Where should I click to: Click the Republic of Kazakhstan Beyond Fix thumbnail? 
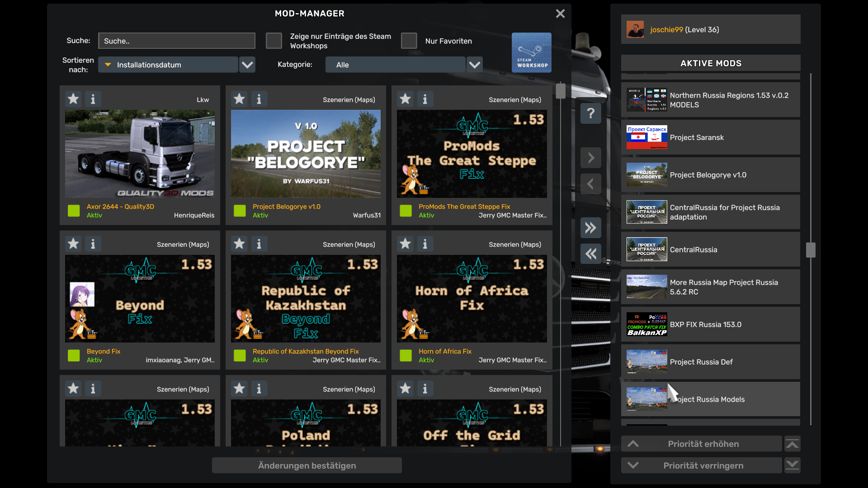coord(306,299)
